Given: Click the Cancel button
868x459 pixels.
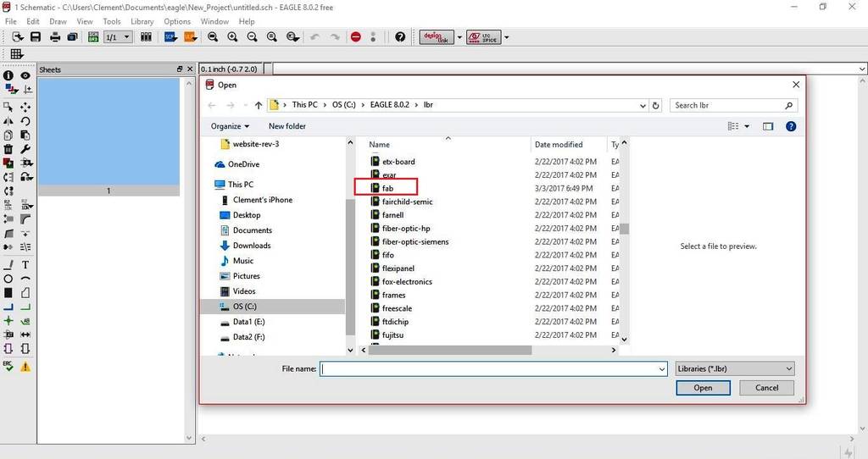Looking at the screenshot, I should point(766,388).
